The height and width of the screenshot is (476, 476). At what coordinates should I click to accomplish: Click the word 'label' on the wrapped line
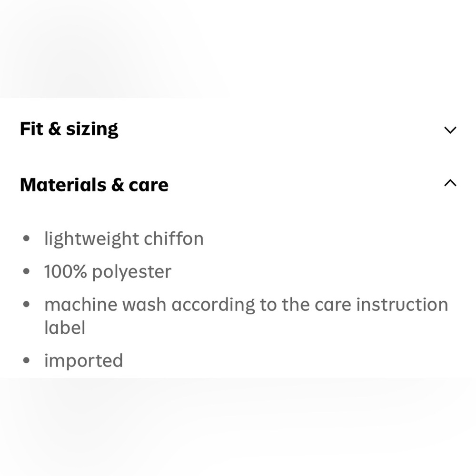65,327
